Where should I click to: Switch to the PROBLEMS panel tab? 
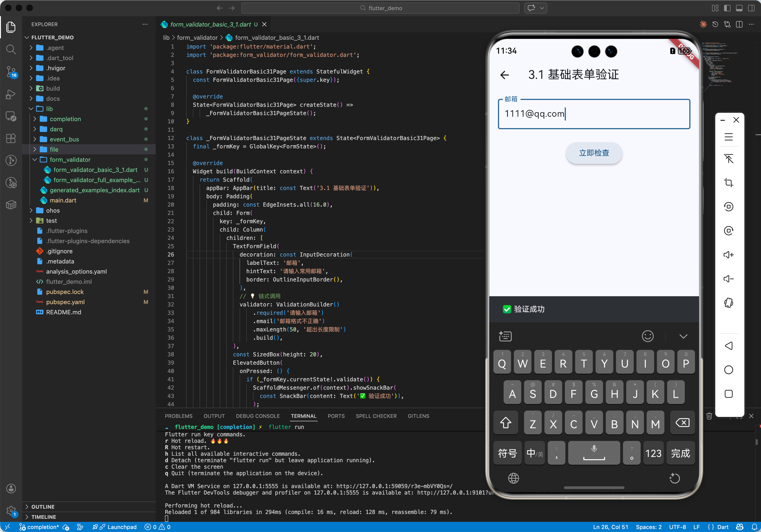click(178, 416)
